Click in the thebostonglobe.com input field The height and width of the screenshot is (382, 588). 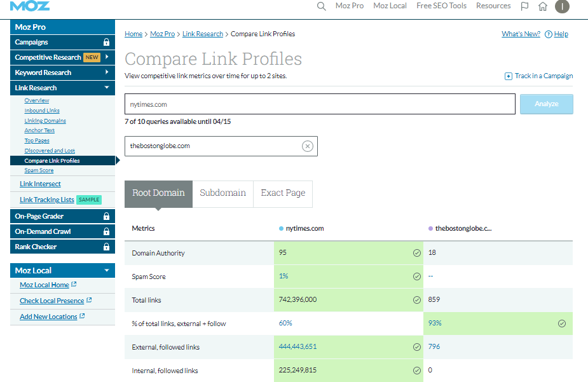[221, 146]
